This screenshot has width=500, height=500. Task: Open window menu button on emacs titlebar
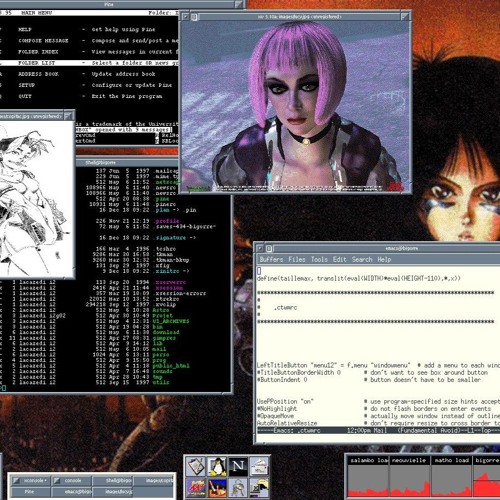click(260, 249)
